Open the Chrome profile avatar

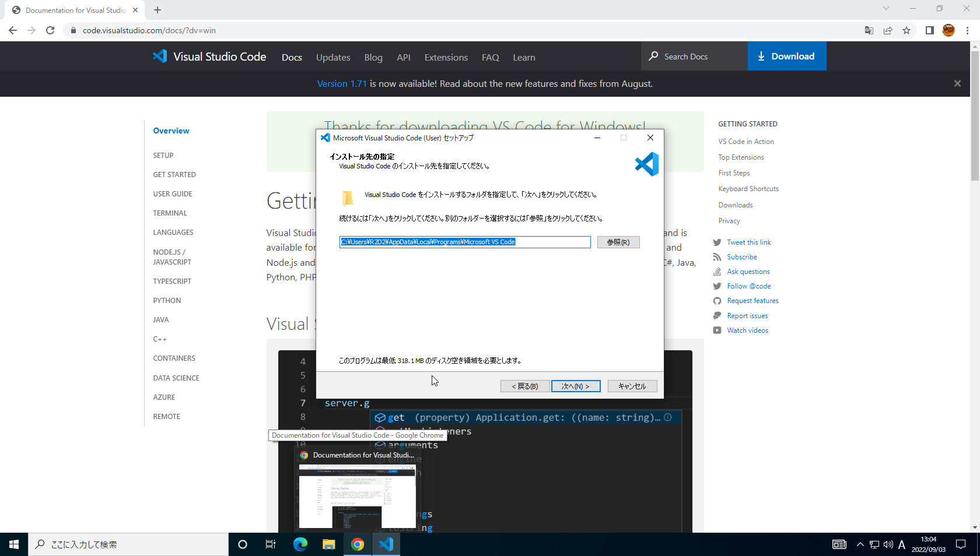pyautogui.click(x=949, y=30)
